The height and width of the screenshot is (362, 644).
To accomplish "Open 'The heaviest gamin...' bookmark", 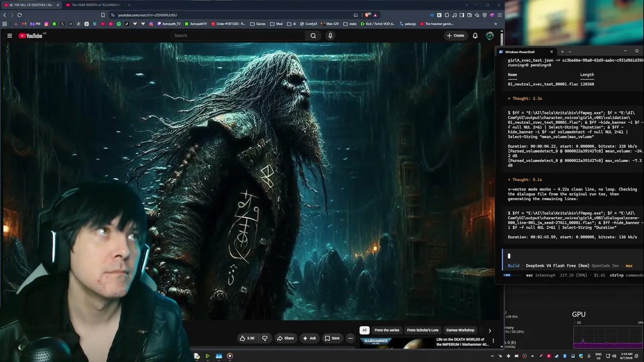I will [436, 24].
